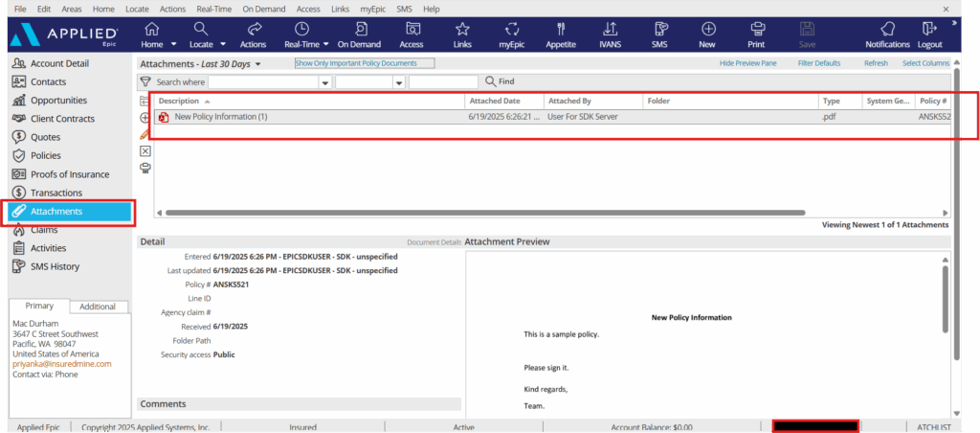This screenshot has height=433, width=980.
Task: Click the Filter Defaults link
Action: (819, 63)
